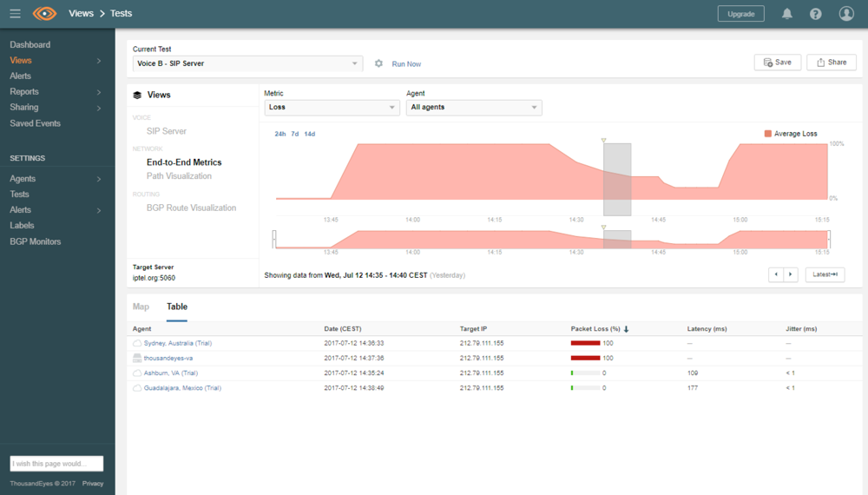The image size is (868, 495).
Task: Sort table by Date (CEST) column header
Action: point(343,329)
